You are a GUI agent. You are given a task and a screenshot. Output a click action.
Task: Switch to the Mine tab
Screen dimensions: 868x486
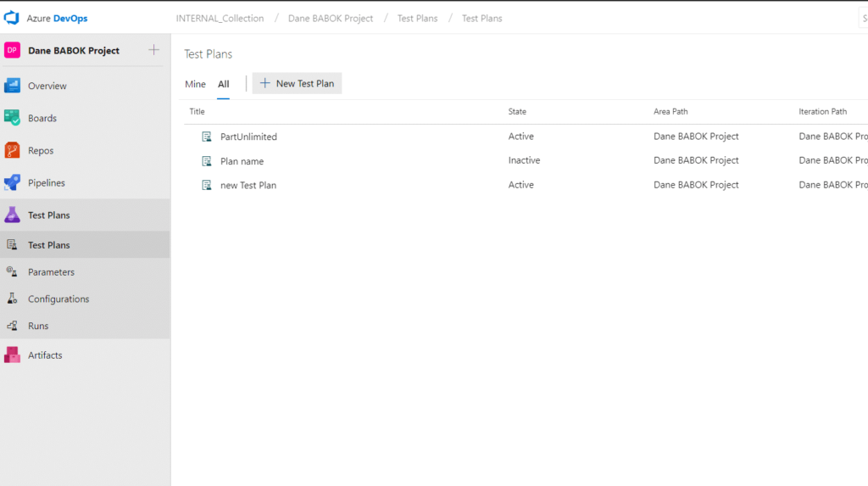[x=195, y=84]
